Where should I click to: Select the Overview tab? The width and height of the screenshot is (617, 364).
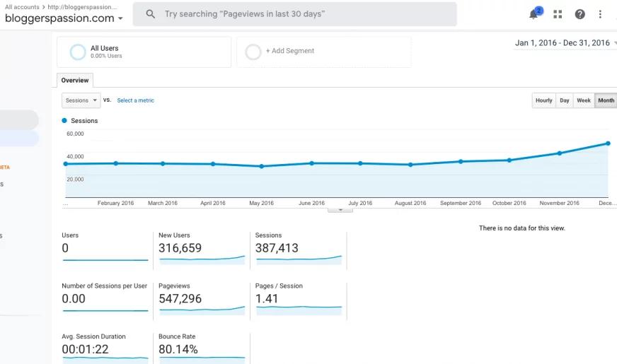point(75,81)
